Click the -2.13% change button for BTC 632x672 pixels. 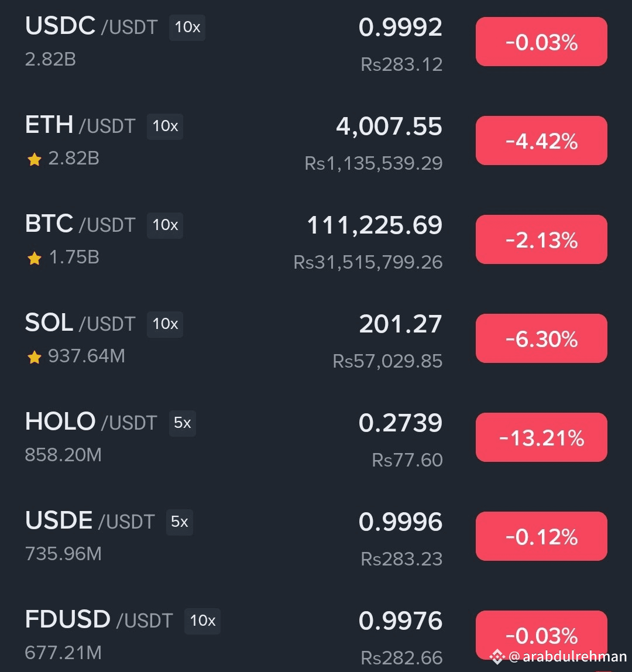click(x=541, y=239)
